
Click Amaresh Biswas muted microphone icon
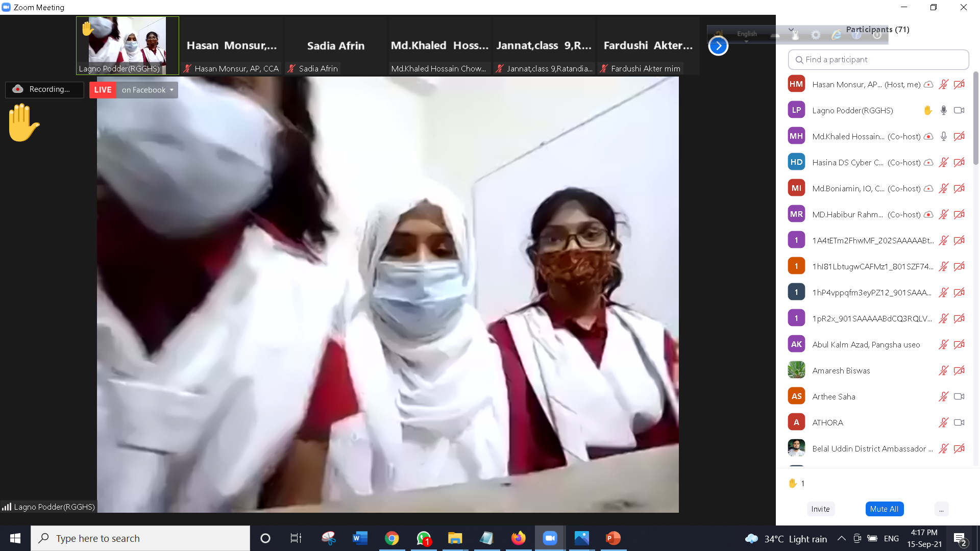[x=943, y=371]
